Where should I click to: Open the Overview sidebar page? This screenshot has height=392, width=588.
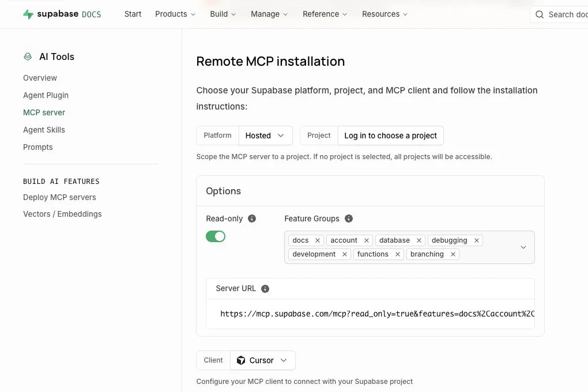coord(40,78)
